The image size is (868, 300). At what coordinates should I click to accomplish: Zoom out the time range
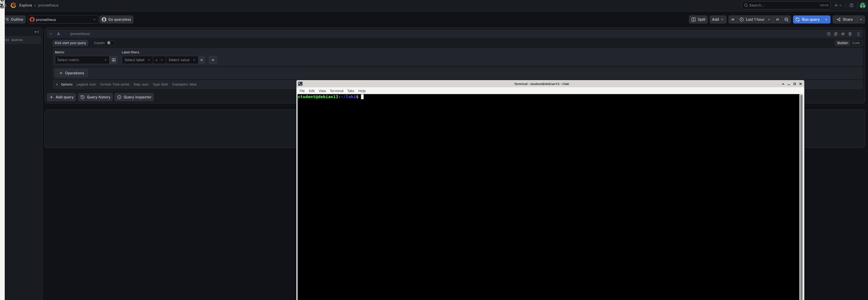tap(786, 20)
